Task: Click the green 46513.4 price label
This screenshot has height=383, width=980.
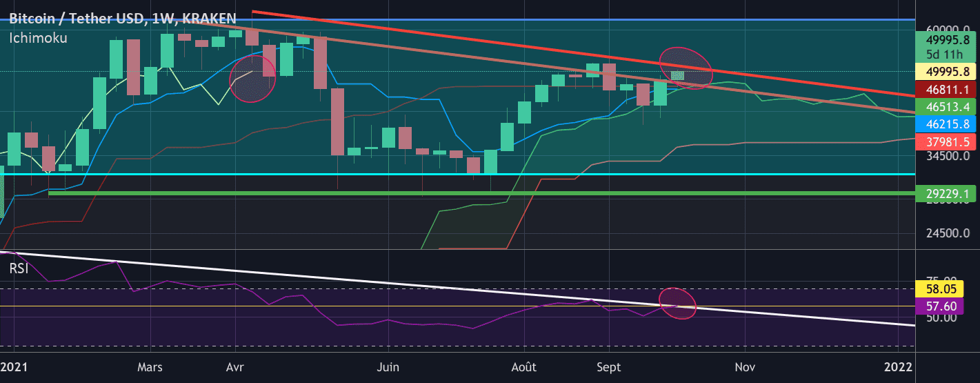Action: (946, 107)
